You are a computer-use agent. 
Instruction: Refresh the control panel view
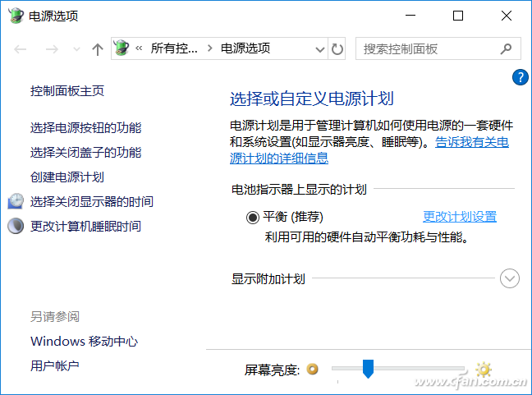point(337,49)
